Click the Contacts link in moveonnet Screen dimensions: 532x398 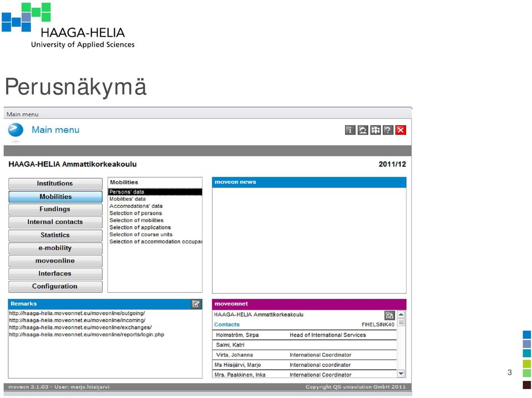(227, 325)
